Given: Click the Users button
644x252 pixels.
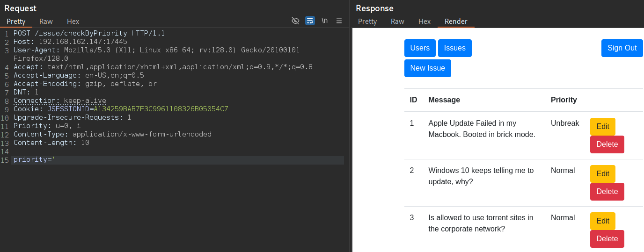Looking at the screenshot, I should pyautogui.click(x=420, y=48).
